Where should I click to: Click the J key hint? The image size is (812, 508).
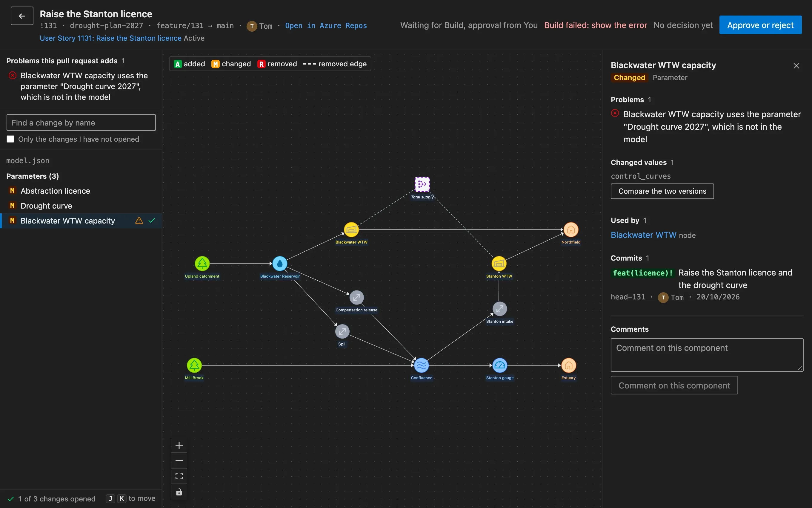click(110, 499)
